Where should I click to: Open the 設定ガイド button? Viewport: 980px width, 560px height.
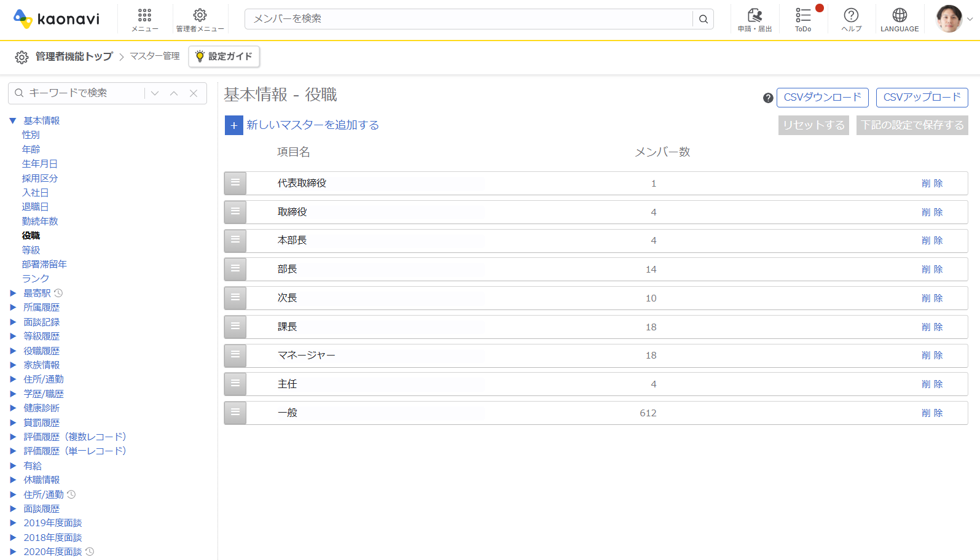click(x=224, y=56)
